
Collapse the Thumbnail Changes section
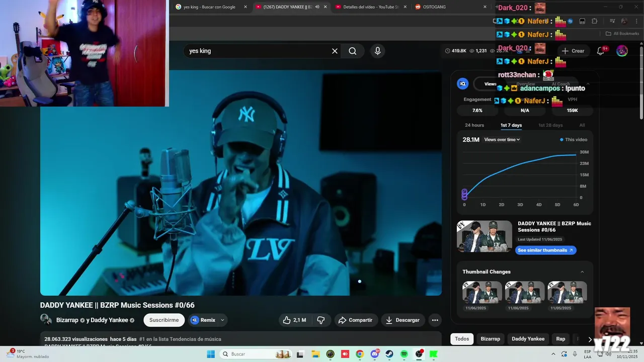[x=582, y=272]
